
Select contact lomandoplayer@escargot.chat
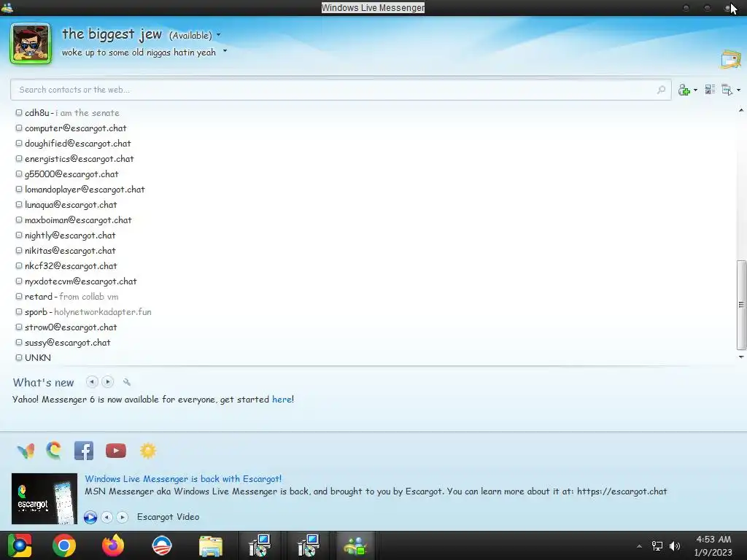[80, 189]
